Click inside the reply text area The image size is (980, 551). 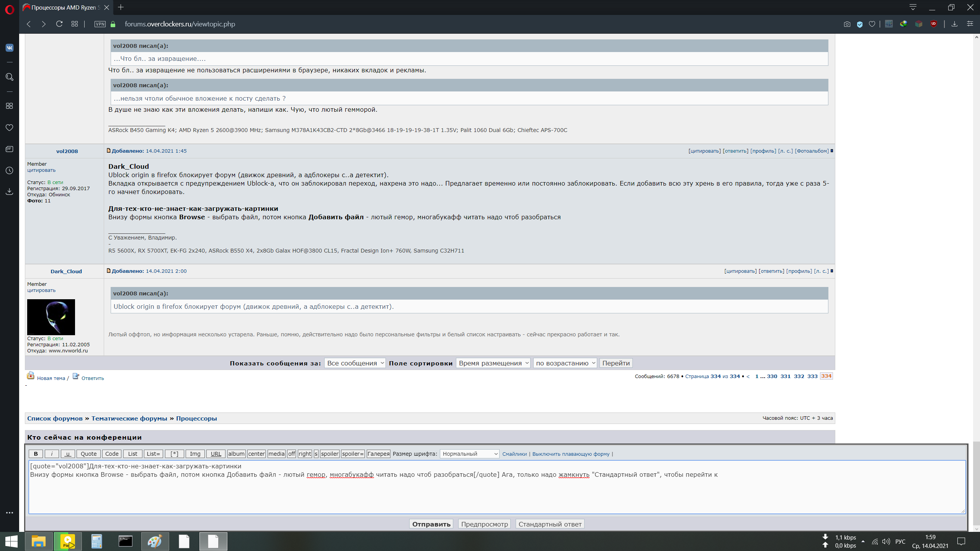[x=497, y=494]
